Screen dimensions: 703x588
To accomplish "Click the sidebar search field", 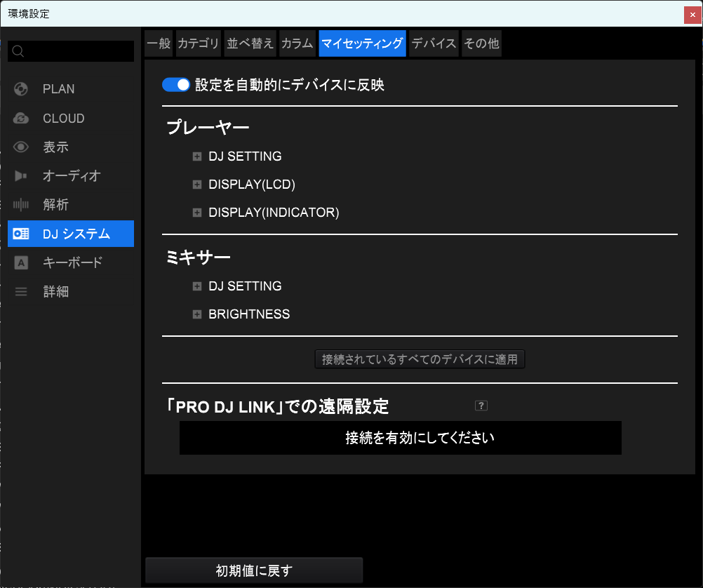I will 71,51.
